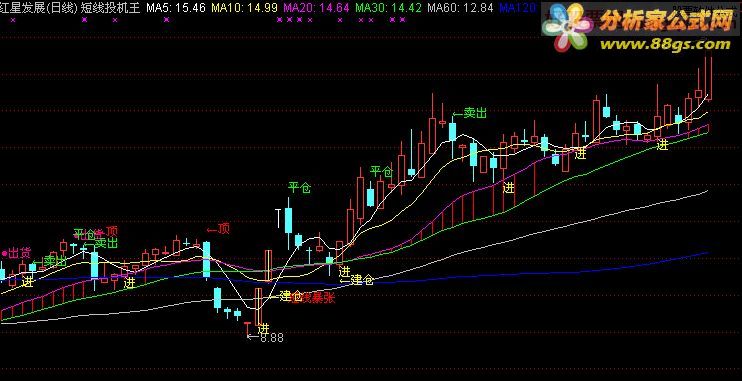Click the blue MA120 label
Viewport: 742px width, 381px height.
[x=518, y=8]
